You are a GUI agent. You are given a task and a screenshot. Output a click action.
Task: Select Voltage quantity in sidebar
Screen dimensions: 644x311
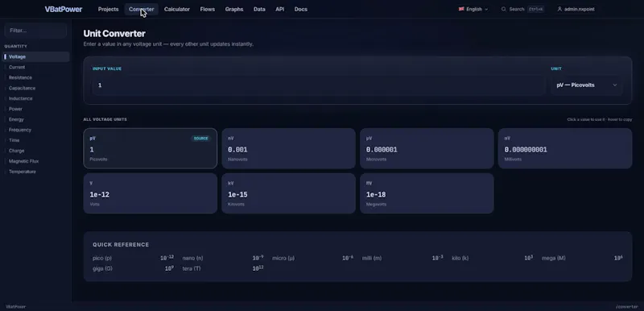tap(36, 56)
